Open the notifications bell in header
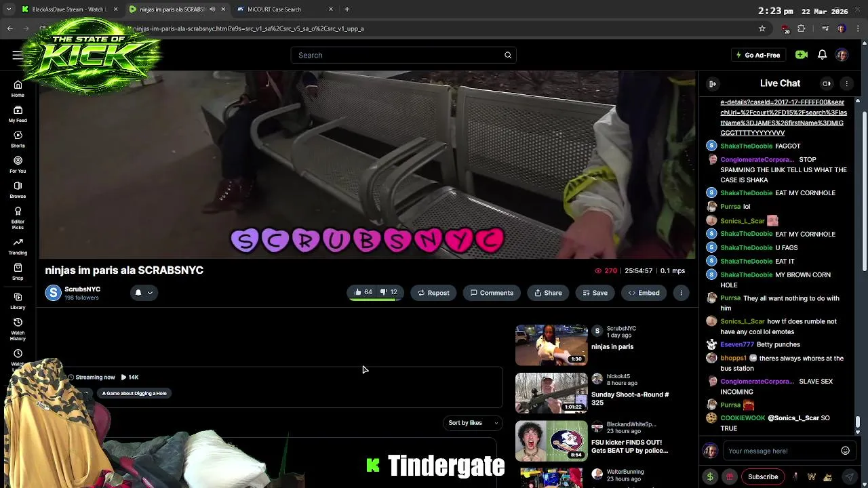This screenshot has height=488, width=868. tap(822, 55)
